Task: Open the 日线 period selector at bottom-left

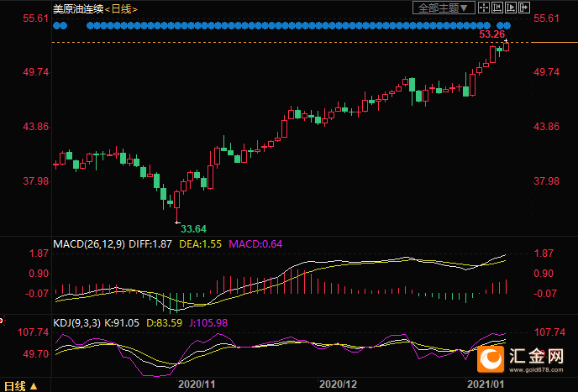Action: click(x=21, y=386)
